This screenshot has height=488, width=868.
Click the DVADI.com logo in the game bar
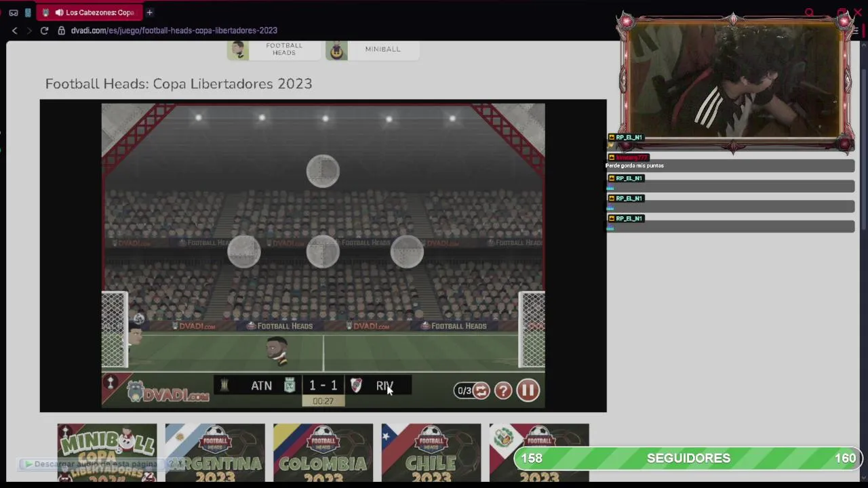pyautogui.click(x=167, y=392)
